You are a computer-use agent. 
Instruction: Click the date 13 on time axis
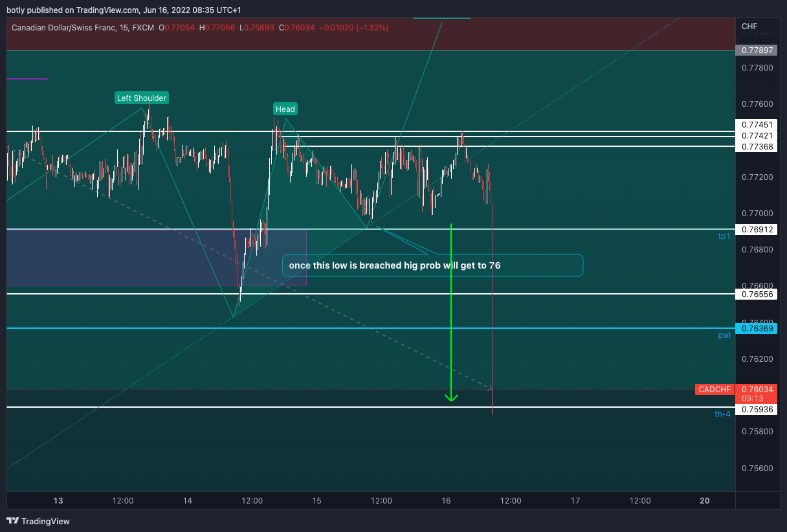(58, 501)
